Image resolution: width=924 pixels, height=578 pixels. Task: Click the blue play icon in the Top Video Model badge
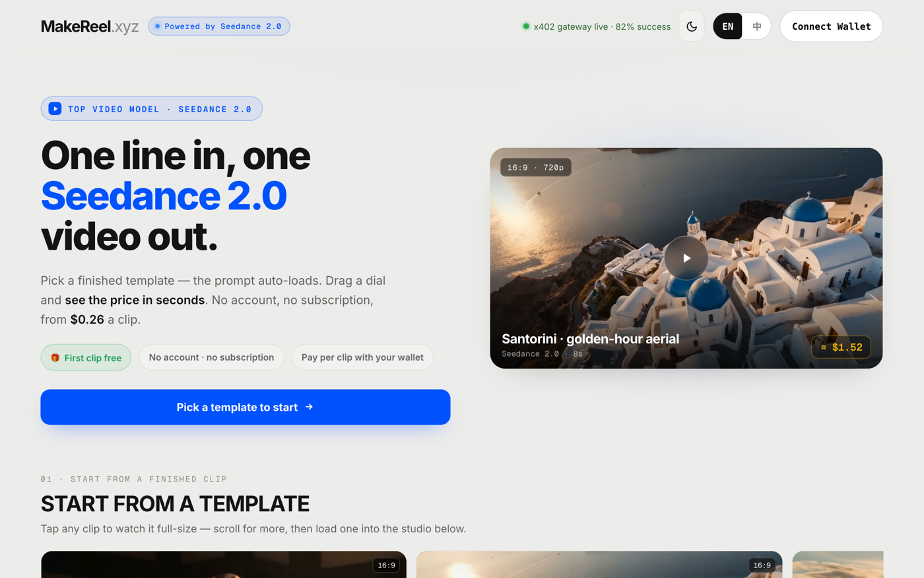click(55, 109)
